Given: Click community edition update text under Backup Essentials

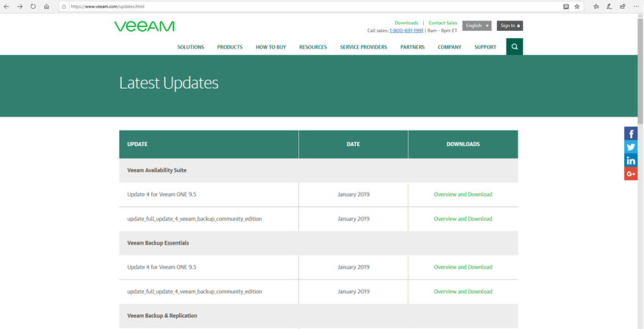Looking at the screenshot, I should [195, 292].
